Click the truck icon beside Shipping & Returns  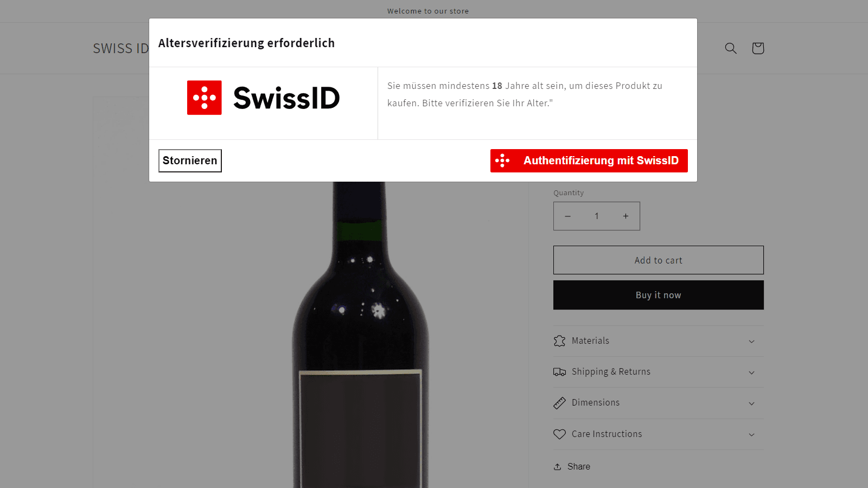point(559,371)
